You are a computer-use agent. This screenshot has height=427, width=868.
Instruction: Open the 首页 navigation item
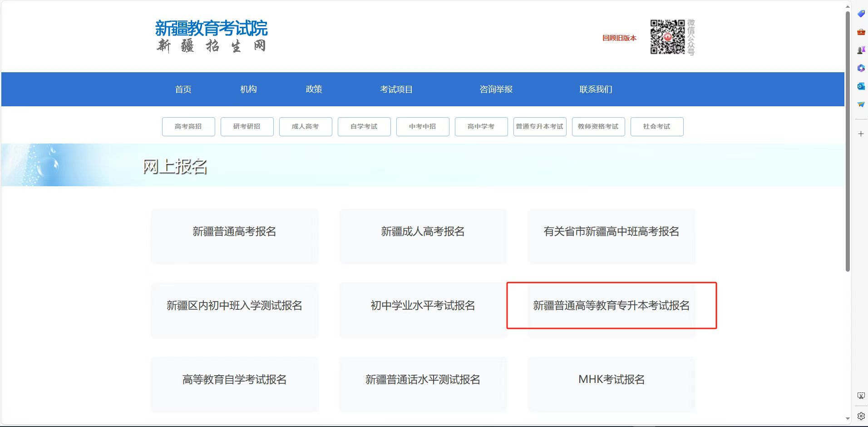click(x=183, y=89)
